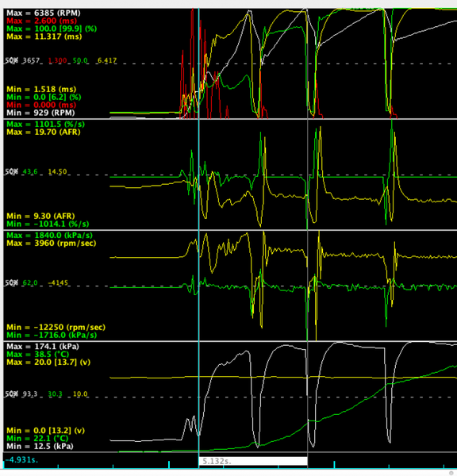
Task: Select the "Max = 19.70 (AFR)" label
Action: click(x=44, y=132)
